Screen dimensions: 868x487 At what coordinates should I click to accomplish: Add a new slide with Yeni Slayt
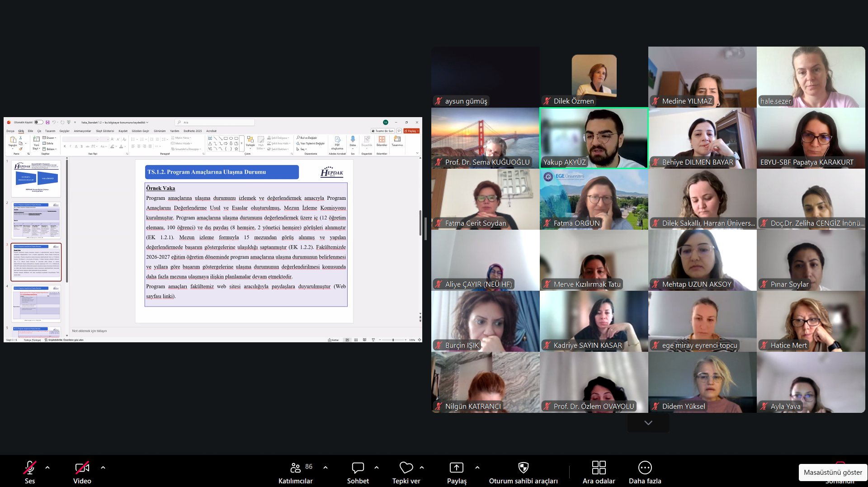36,143
